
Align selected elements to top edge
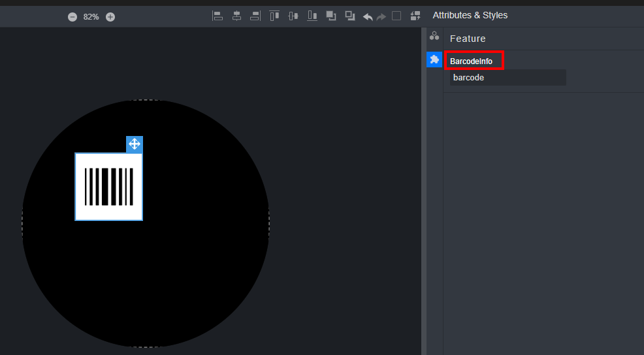pyautogui.click(x=274, y=16)
